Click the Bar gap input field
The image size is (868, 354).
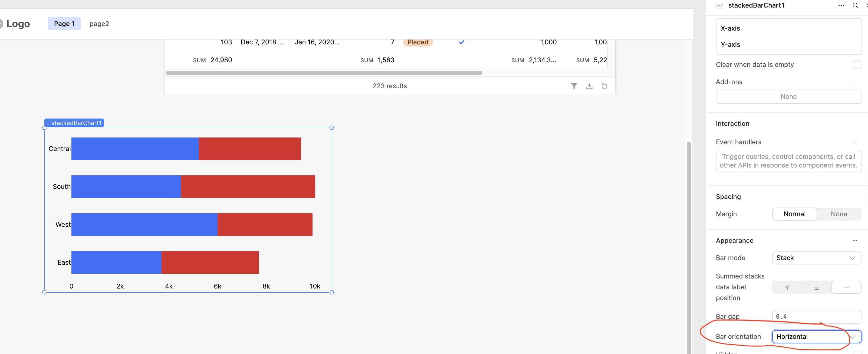816,316
